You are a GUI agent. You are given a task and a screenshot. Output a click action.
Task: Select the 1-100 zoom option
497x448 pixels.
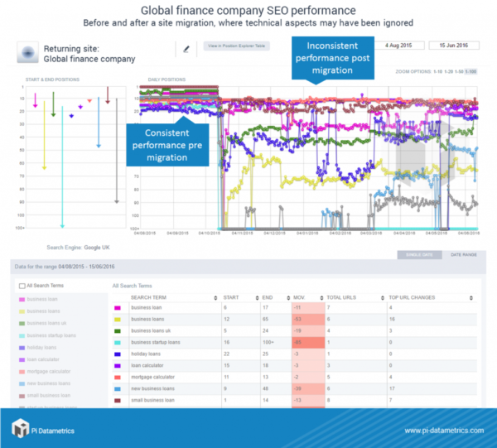471,73
